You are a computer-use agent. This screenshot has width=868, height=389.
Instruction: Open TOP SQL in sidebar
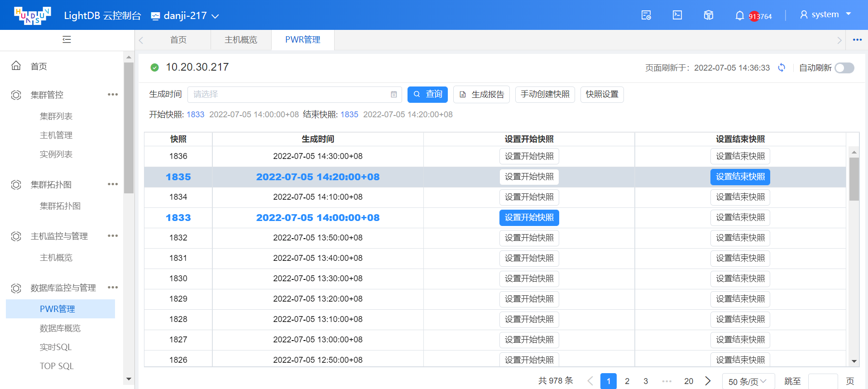pyautogui.click(x=57, y=366)
